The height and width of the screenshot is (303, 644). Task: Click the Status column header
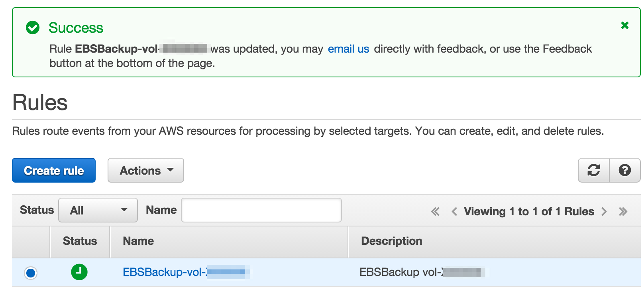tap(80, 241)
